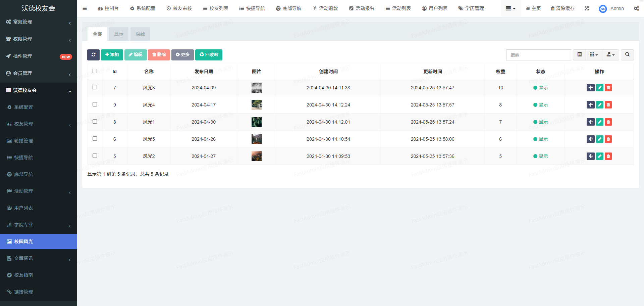Image resolution: width=644 pixels, height=306 pixels.
Task: Open the top navigation list dropdown
Action: point(511,8)
